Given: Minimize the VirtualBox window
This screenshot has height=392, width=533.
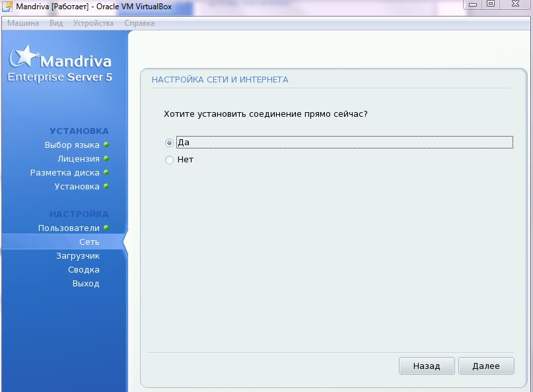Looking at the screenshot, I should tap(473, 5).
